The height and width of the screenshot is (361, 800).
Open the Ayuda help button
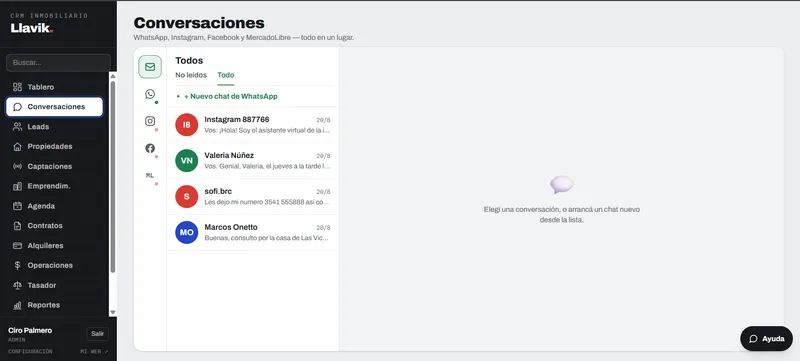click(766, 339)
